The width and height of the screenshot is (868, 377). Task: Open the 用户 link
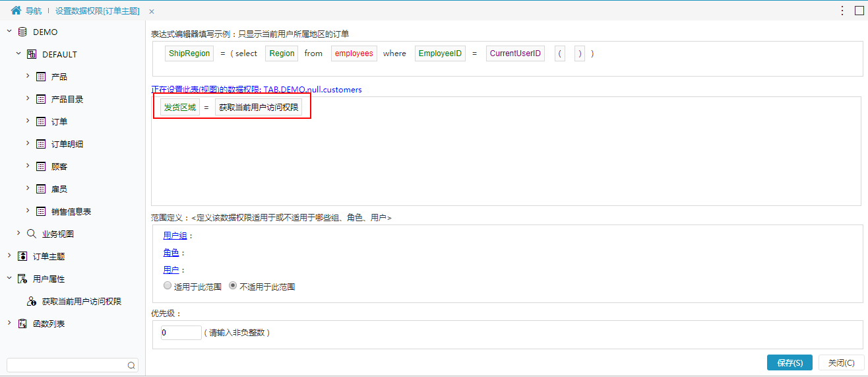(x=171, y=270)
